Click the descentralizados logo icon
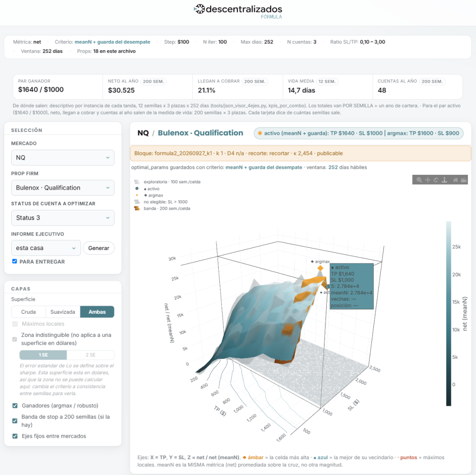The width and height of the screenshot is (476, 475). [x=199, y=9]
